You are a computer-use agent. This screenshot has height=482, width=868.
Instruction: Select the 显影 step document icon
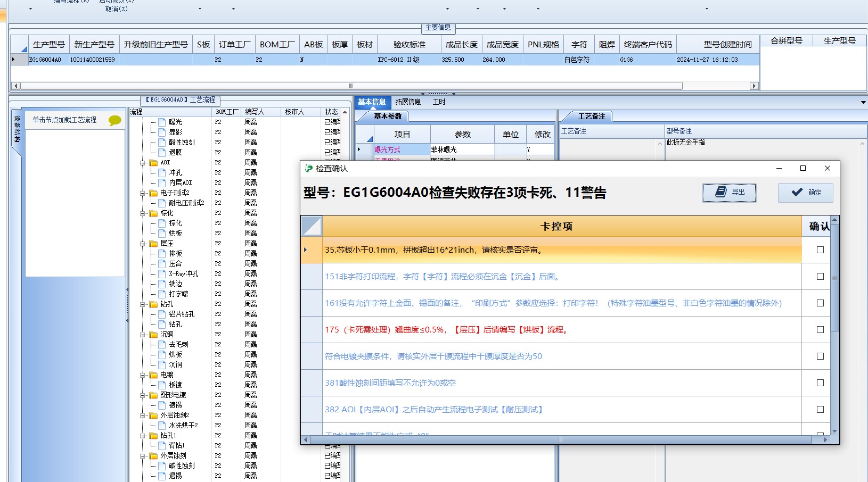162,132
